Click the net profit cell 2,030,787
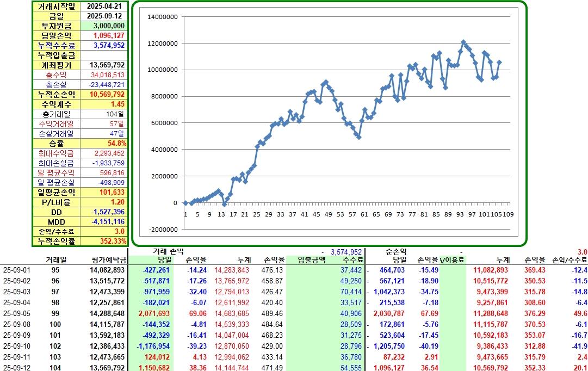Screen dimensions: 588x371 point(389,313)
